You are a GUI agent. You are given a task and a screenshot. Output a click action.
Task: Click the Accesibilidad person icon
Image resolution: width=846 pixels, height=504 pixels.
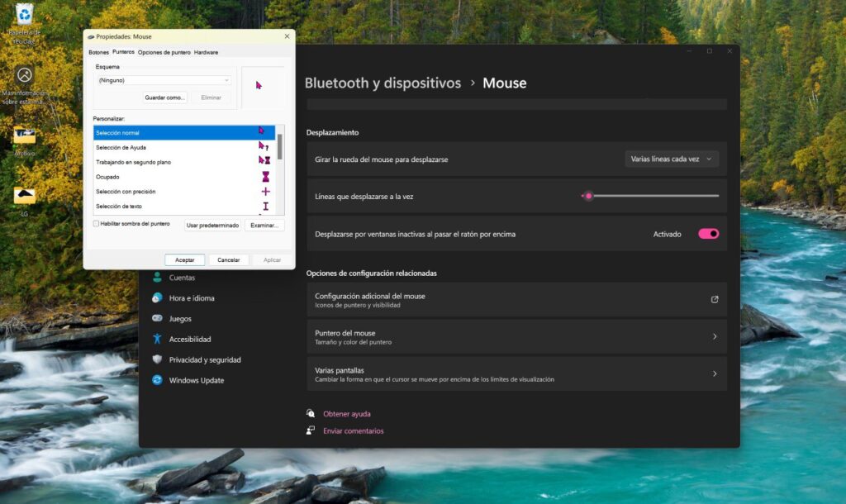pos(157,339)
